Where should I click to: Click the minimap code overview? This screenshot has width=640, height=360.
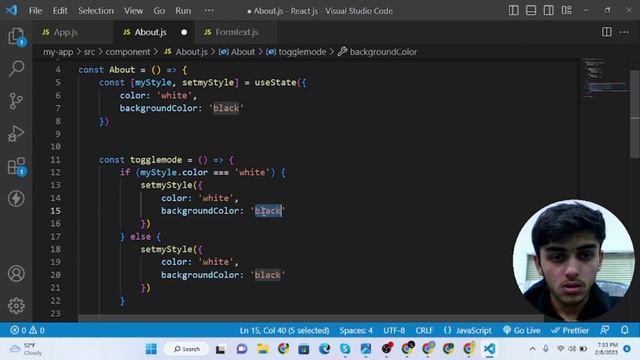(x=605, y=78)
